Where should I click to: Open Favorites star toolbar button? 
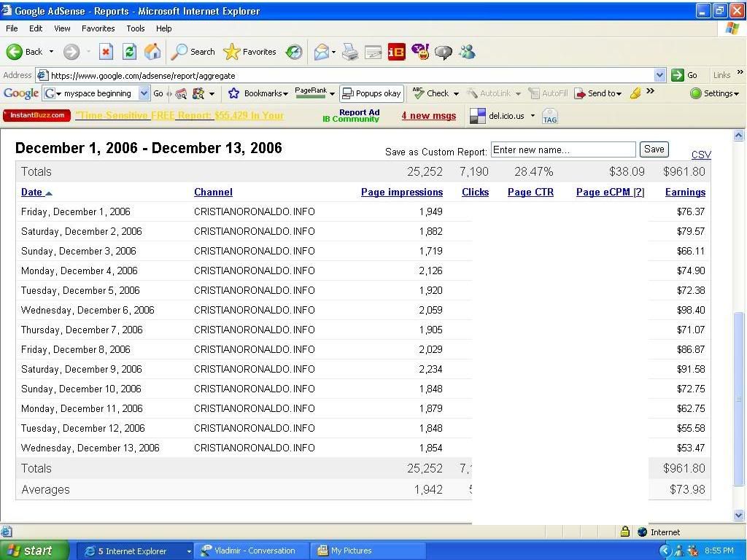pos(249,52)
